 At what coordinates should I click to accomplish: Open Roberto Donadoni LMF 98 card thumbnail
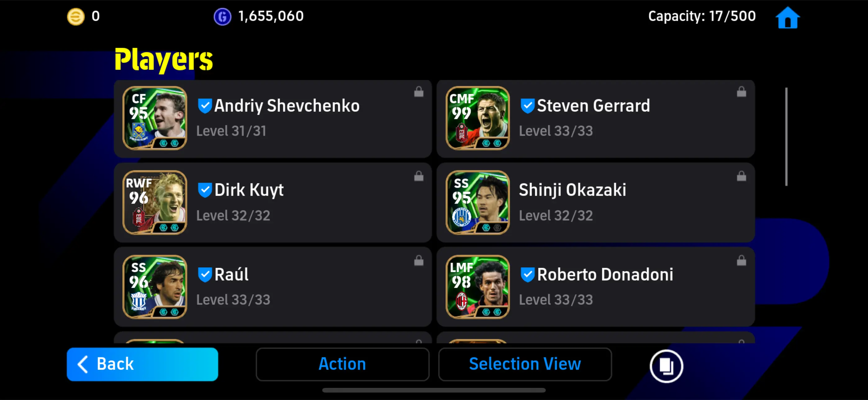click(477, 287)
